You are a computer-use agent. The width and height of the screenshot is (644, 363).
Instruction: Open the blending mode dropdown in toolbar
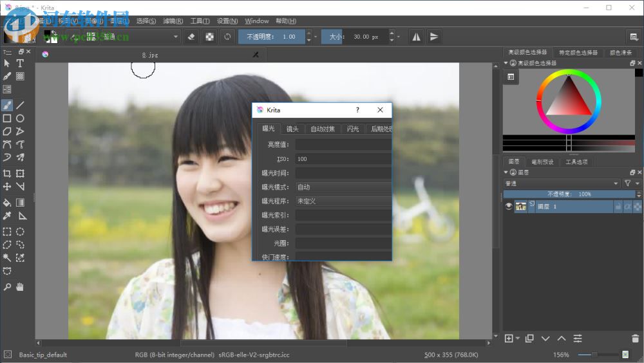(x=139, y=37)
